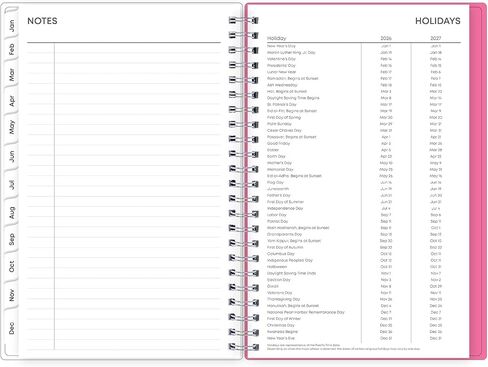Click the 2026 column header
The width and height of the screenshot is (488, 367).
pyautogui.click(x=386, y=38)
